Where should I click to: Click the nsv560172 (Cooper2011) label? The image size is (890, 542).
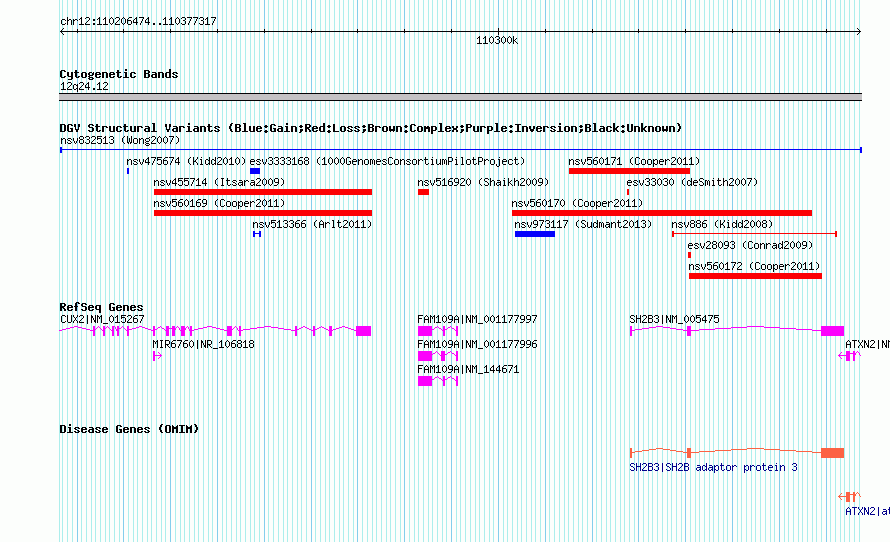754,266
